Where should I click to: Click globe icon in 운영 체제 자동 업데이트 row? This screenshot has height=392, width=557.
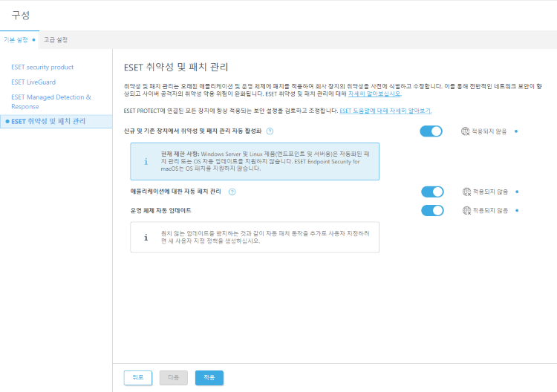click(x=467, y=211)
